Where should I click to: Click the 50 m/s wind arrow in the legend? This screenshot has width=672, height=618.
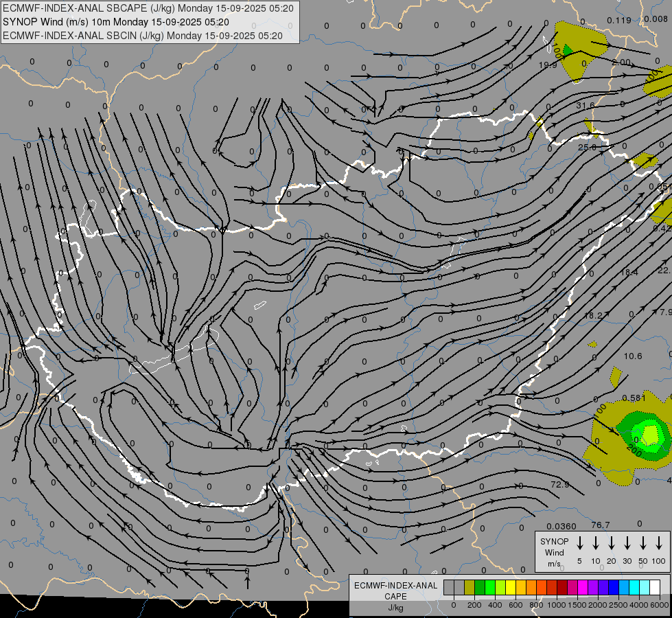(643, 542)
